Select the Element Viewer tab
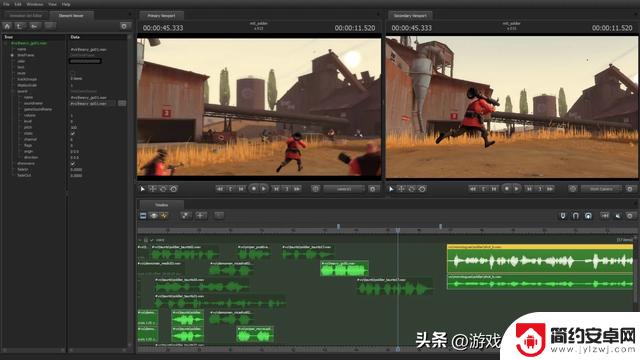Screen dimensions: 640x360 click(x=71, y=16)
